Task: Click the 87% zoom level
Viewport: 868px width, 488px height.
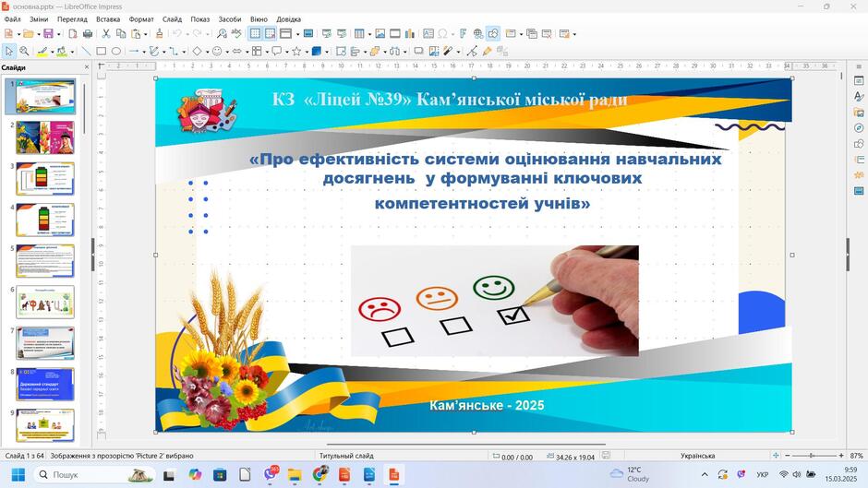Action: pos(856,456)
